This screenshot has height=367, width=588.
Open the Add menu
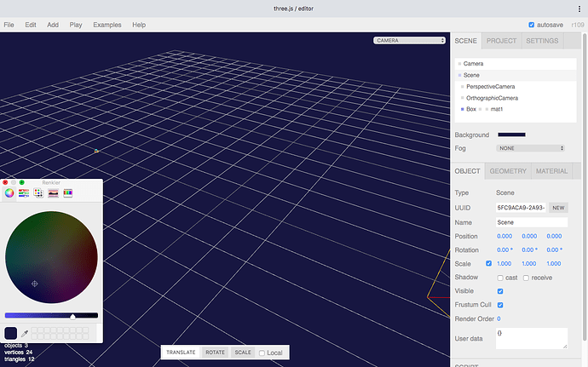(53, 25)
